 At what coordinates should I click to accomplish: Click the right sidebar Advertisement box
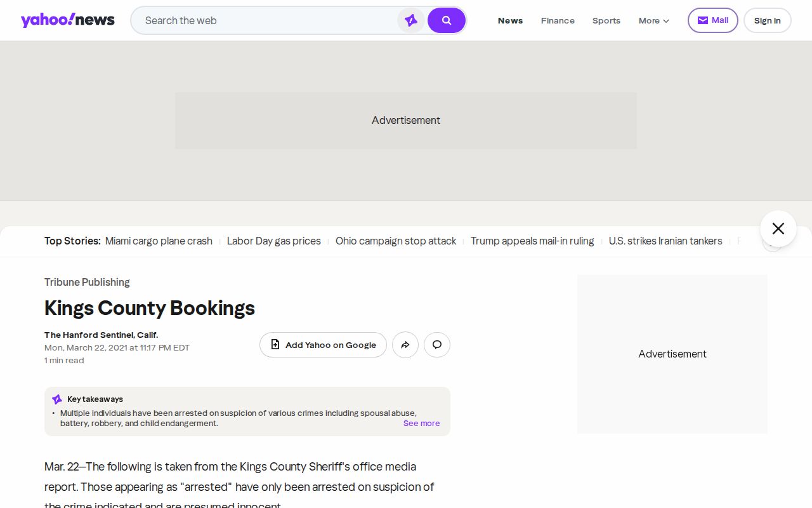tap(672, 354)
